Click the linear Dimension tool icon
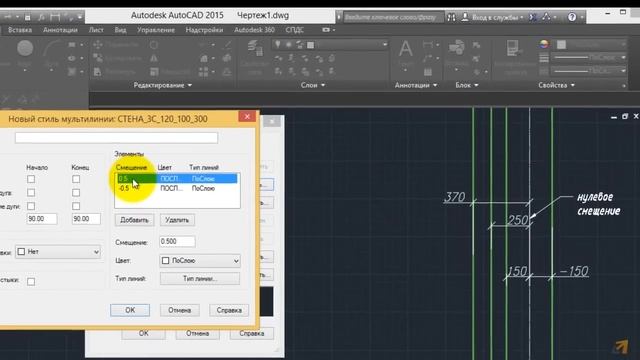This screenshot has height=360, width=640. (x=428, y=44)
